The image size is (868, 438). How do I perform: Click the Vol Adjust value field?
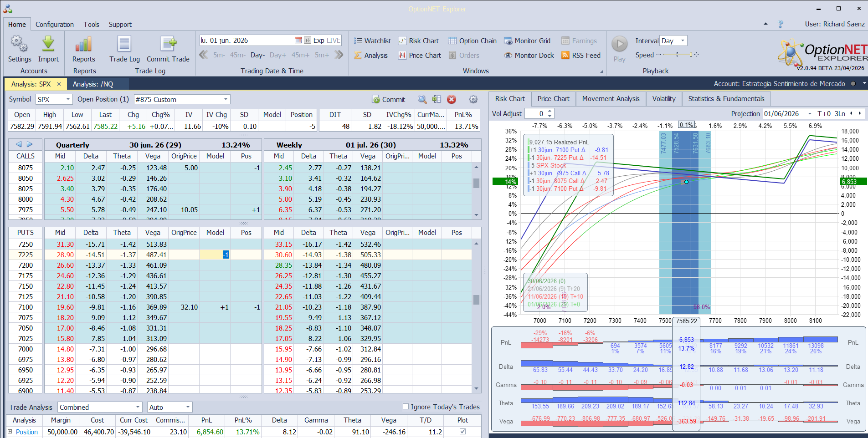pyautogui.click(x=536, y=113)
